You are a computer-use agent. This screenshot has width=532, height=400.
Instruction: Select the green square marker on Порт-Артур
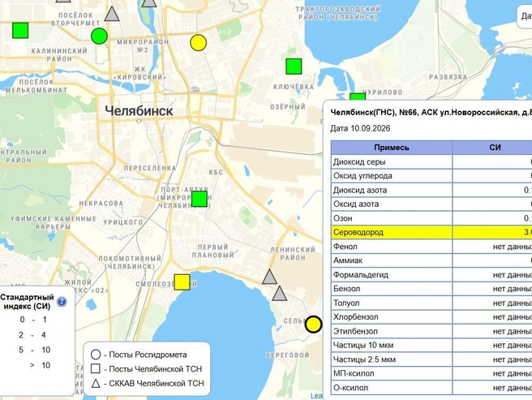click(x=199, y=199)
